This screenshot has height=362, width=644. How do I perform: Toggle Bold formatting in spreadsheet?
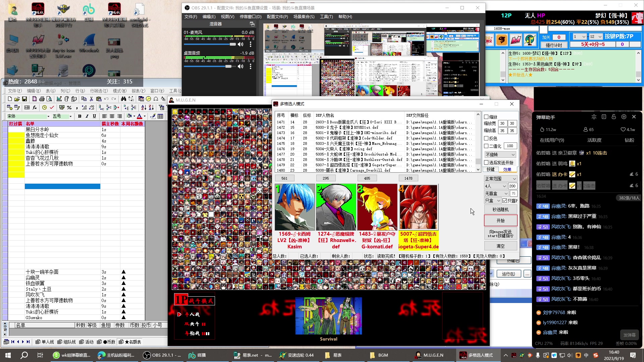tap(79, 116)
